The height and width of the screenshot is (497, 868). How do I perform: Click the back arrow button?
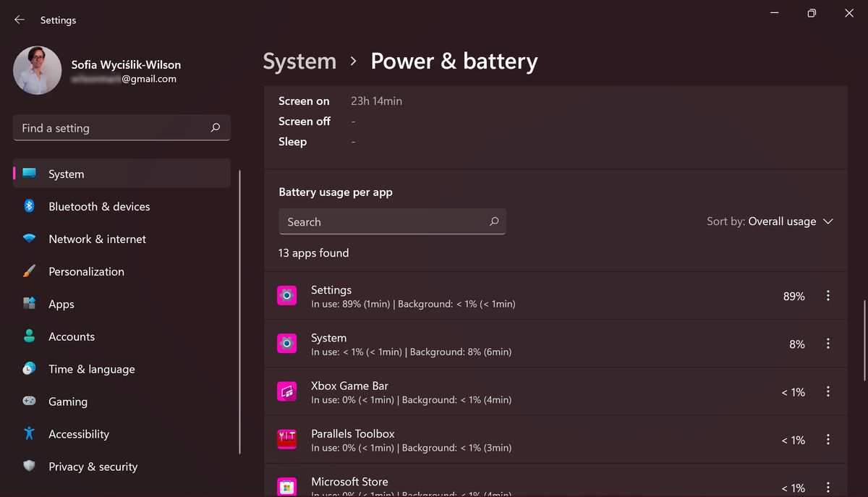pyautogui.click(x=20, y=20)
